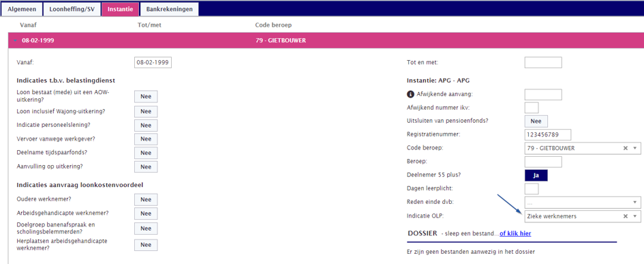Click the '79 - GIETBOUWER' header row text
The image size is (644, 264).
coord(281,41)
